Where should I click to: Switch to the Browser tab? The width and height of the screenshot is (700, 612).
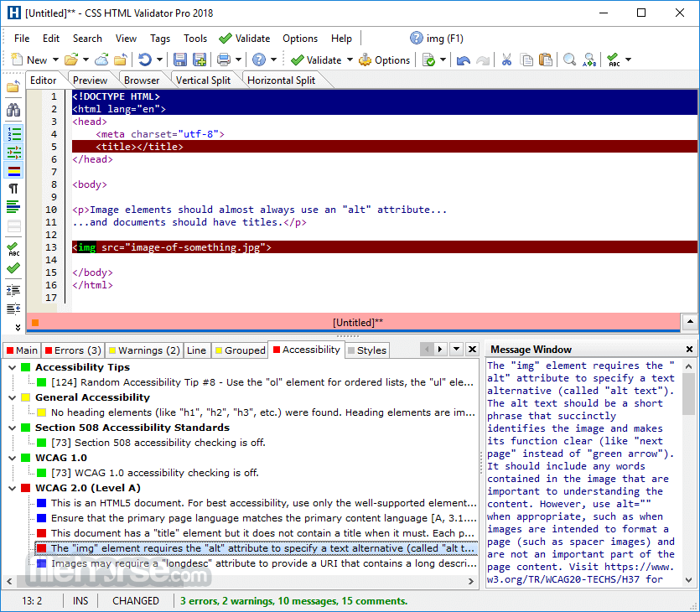point(142,79)
